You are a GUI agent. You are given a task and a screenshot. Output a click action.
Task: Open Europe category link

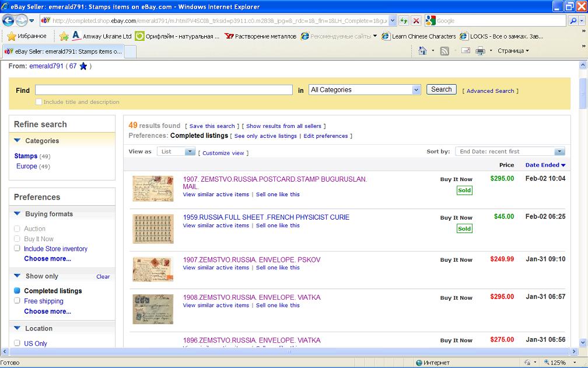pos(27,166)
